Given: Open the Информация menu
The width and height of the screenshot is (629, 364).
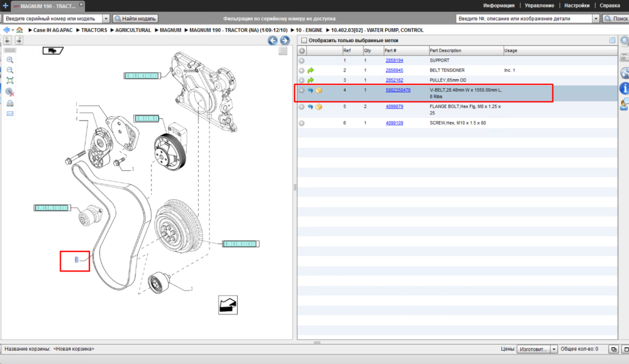Looking at the screenshot, I should [x=499, y=6].
